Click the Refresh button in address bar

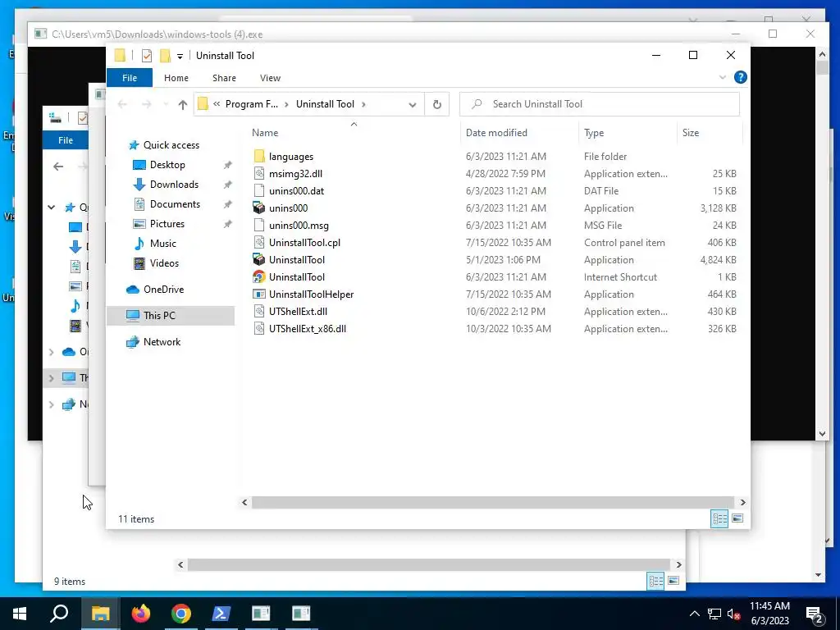coord(437,104)
